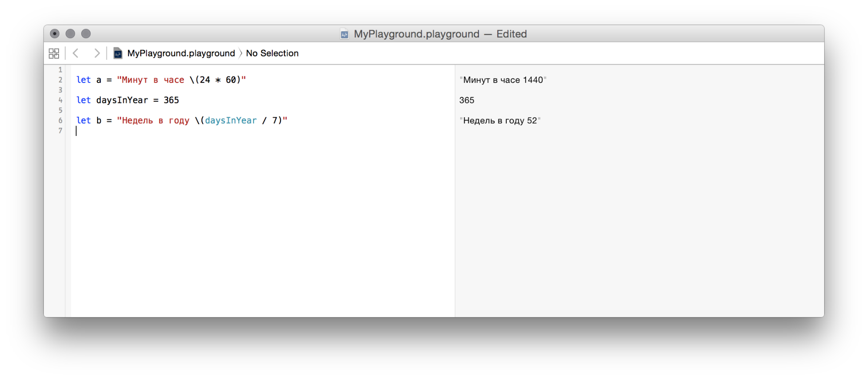The width and height of the screenshot is (868, 380).
Task: Click the playground file icon in jump bar
Action: click(118, 53)
